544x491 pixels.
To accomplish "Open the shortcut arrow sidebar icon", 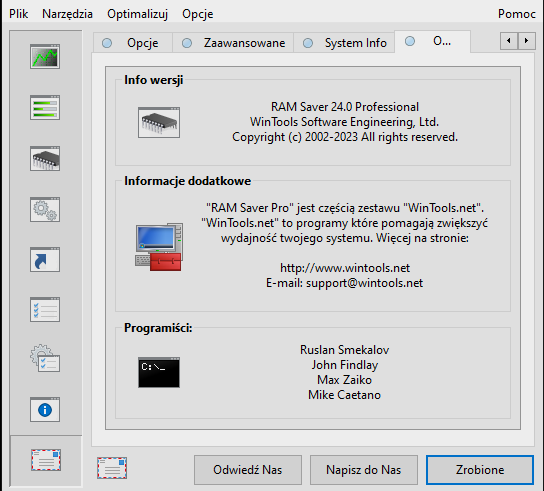I will 45,260.
